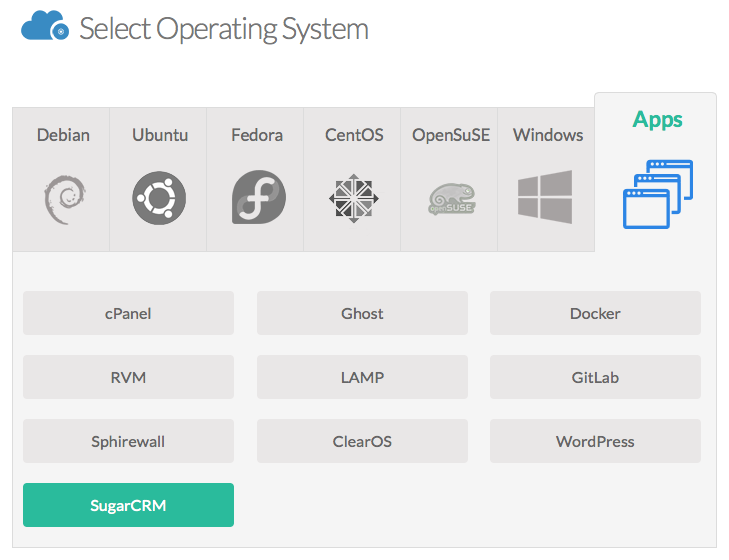Switch to the CentOS tab label

354,135
